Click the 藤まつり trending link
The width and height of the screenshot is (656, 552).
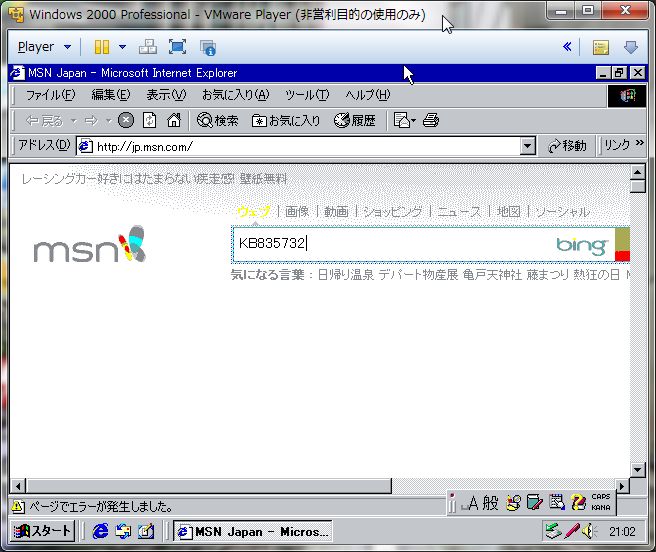pos(548,275)
